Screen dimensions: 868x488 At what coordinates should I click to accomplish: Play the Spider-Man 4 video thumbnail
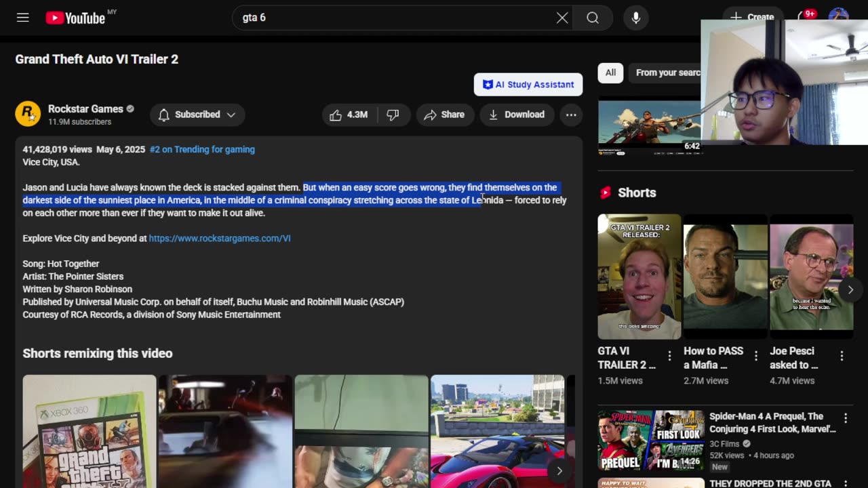[x=651, y=441]
